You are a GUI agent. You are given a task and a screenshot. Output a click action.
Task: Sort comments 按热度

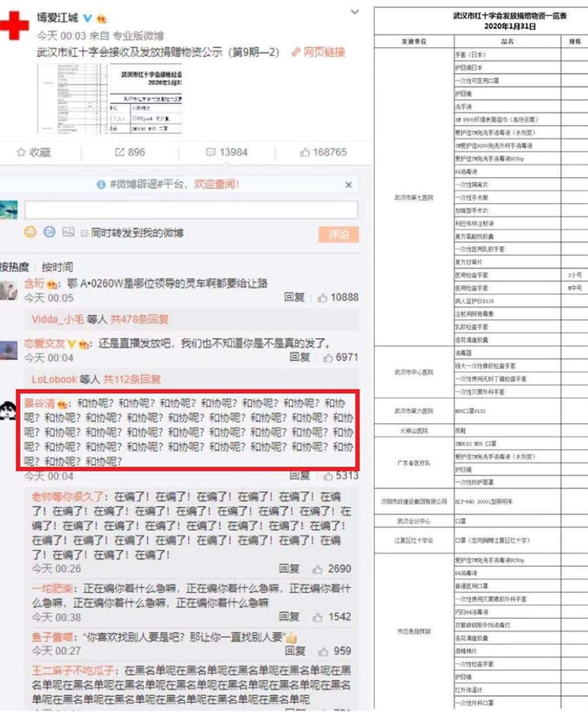tap(15, 267)
